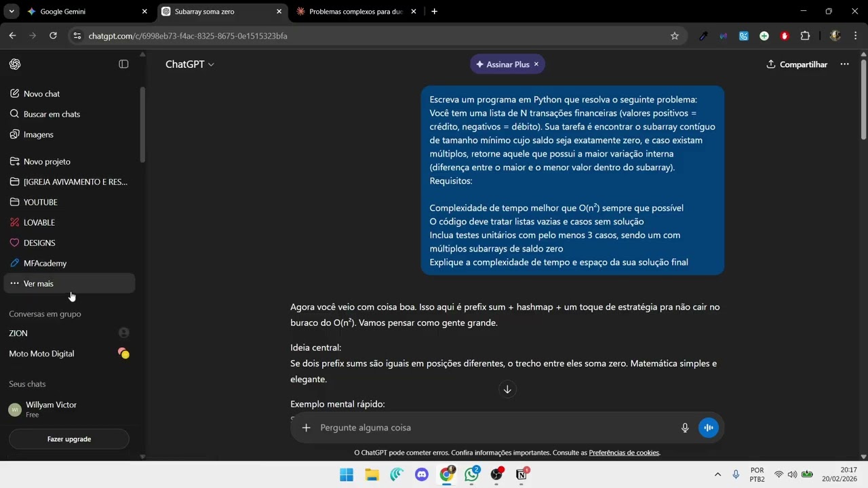868x488 pixels.
Task: Close the Google Gemini tab
Action: 144,12
